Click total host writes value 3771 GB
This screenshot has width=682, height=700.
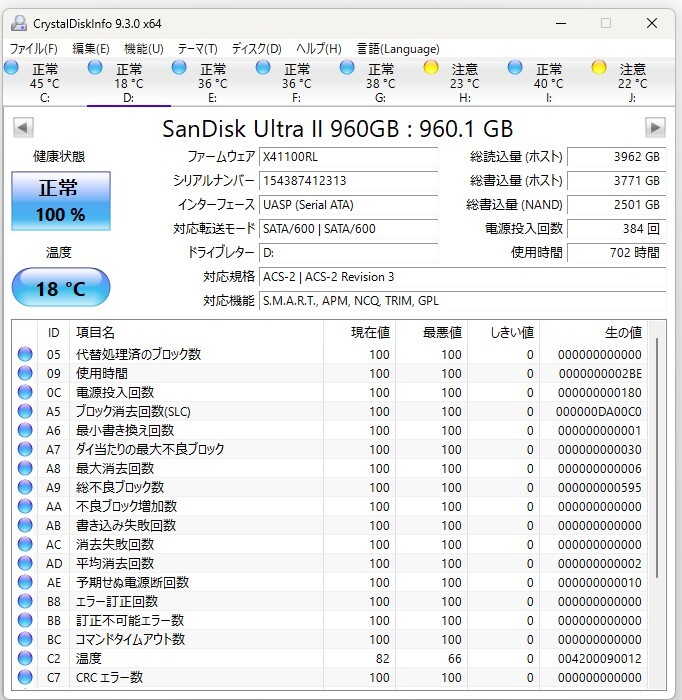click(616, 181)
